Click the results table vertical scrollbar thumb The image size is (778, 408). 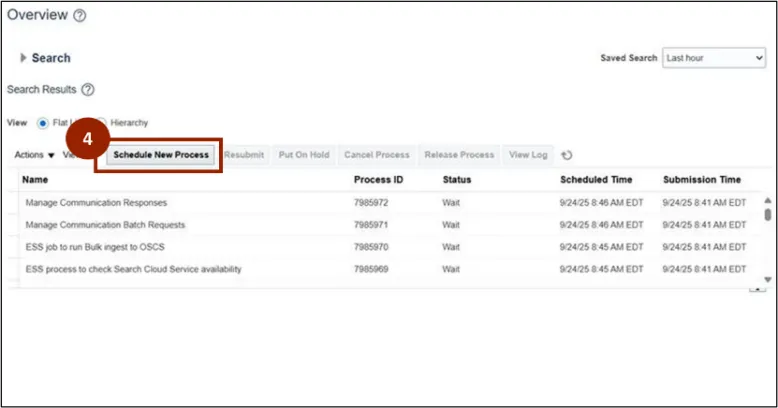pos(768,214)
